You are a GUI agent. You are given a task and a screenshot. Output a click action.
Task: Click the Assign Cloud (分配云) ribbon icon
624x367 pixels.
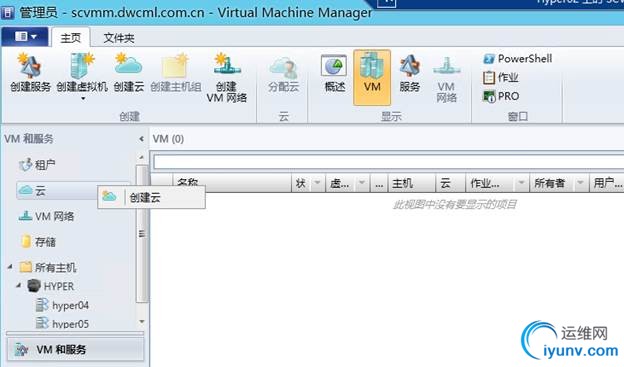pyautogui.click(x=283, y=73)
